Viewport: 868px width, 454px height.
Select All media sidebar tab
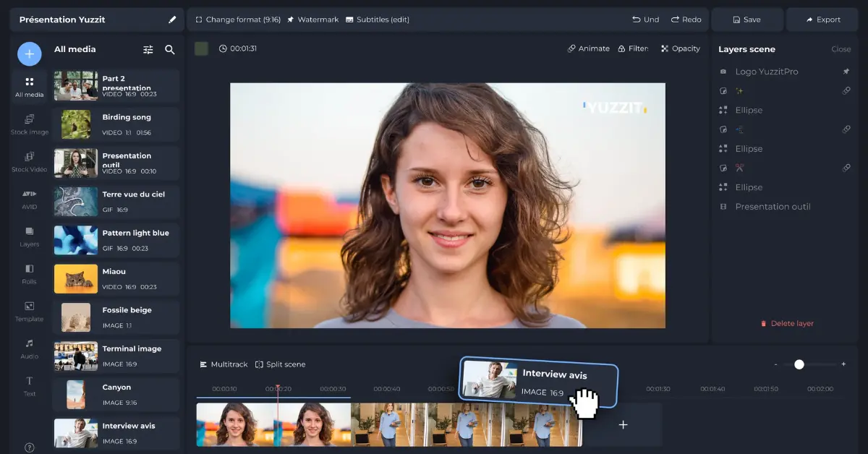click(30, 87)
